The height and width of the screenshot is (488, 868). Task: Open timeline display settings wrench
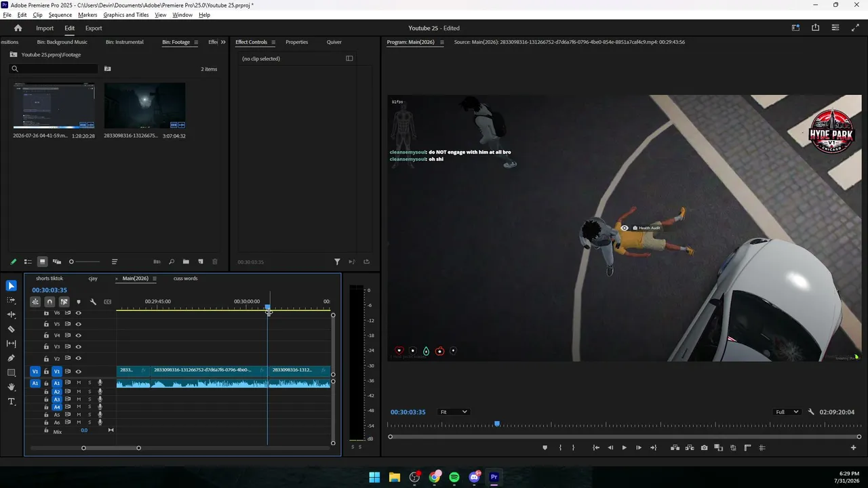coord(93,302)
